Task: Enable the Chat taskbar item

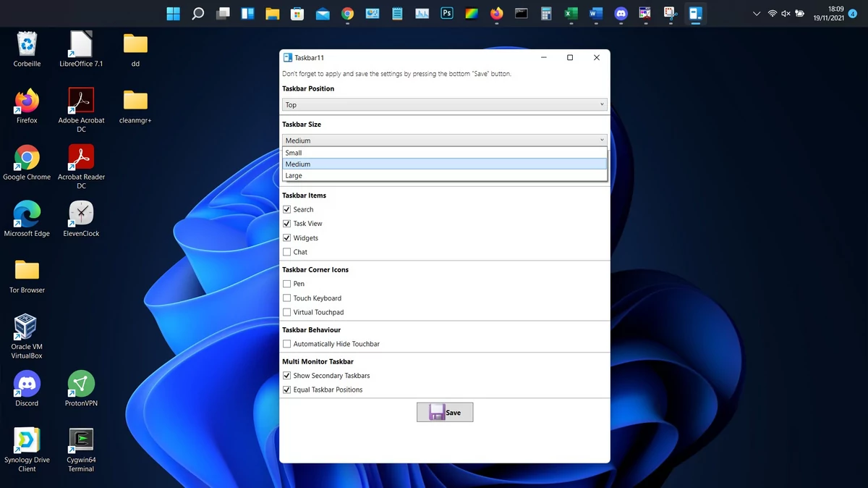Action: [287, 252]
